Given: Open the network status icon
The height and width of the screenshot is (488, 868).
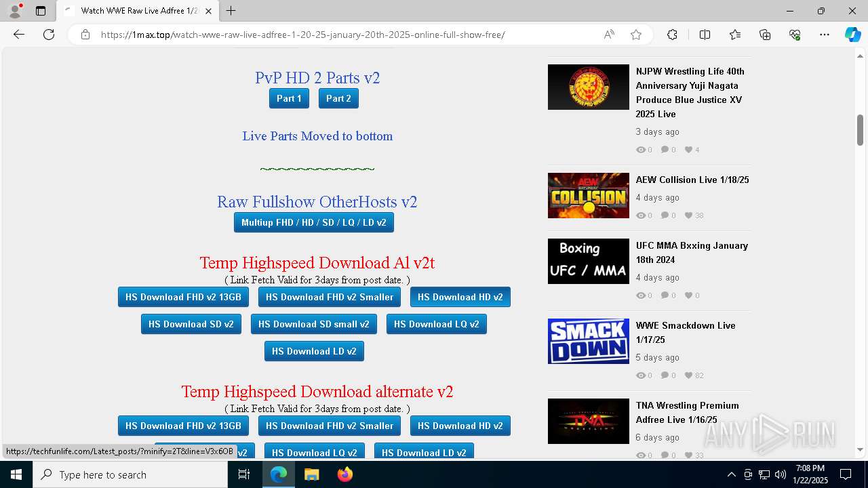Looking at the screenshot, I should coord(764,474).
